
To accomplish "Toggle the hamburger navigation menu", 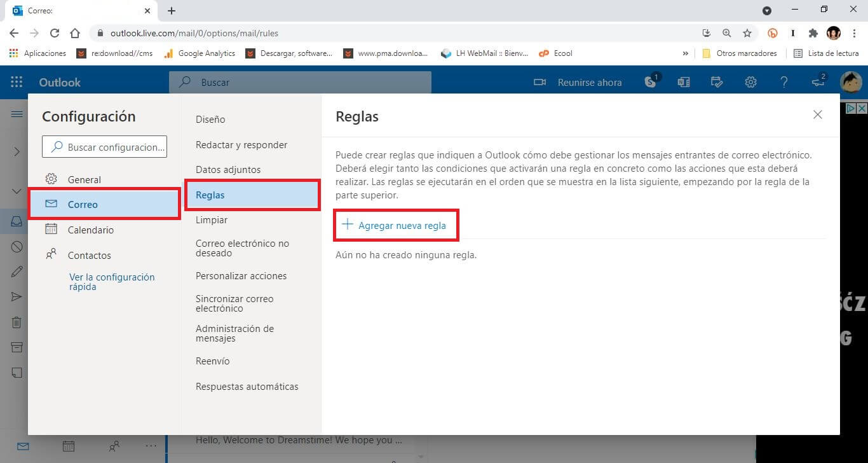I will click(17, 114).
